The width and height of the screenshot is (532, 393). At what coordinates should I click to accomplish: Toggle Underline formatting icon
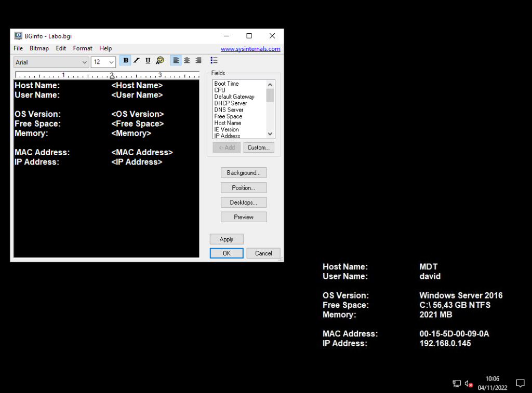click(x=148, y=61)
